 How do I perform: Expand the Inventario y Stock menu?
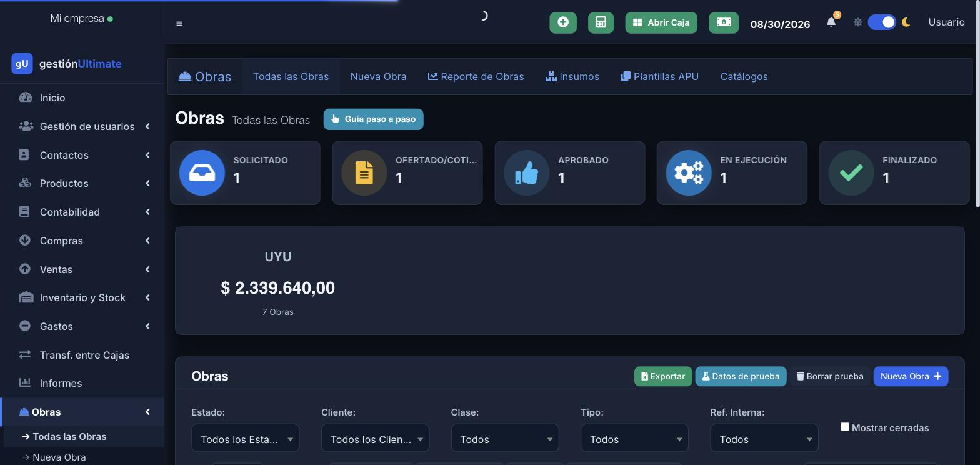point(82,297)
